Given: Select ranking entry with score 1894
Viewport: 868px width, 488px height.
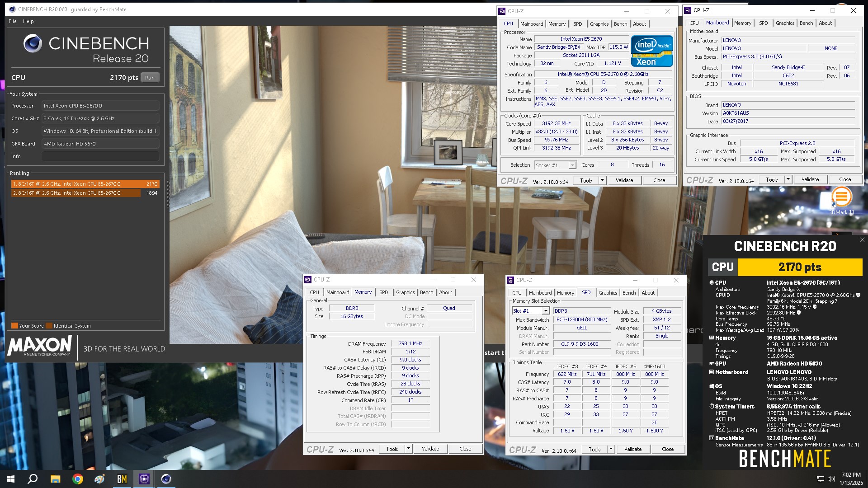Looking at the screenshot, I should coord(85,193).
